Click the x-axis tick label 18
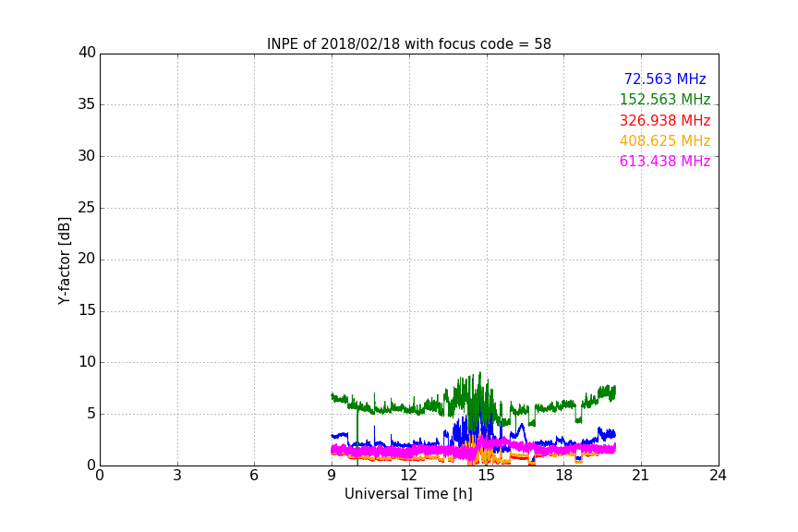Viewport: 798px width, 532px height. tap(563, 476)
